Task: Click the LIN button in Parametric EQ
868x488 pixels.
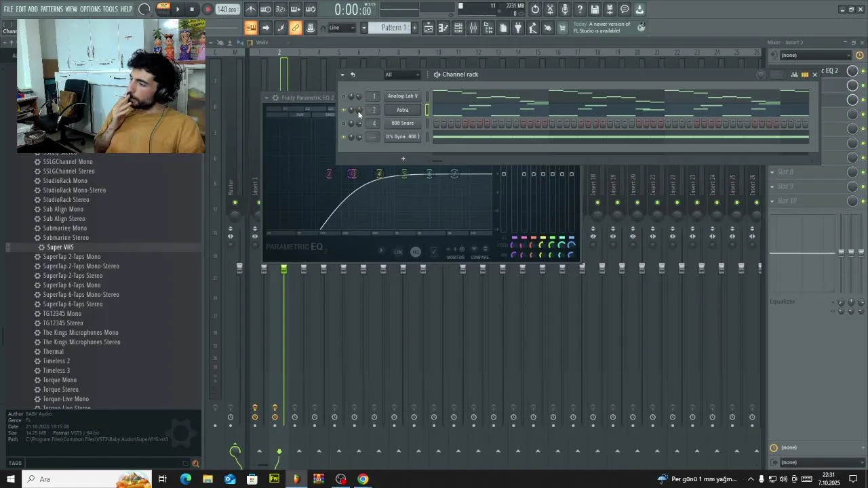Action: (x=398, y=252)
